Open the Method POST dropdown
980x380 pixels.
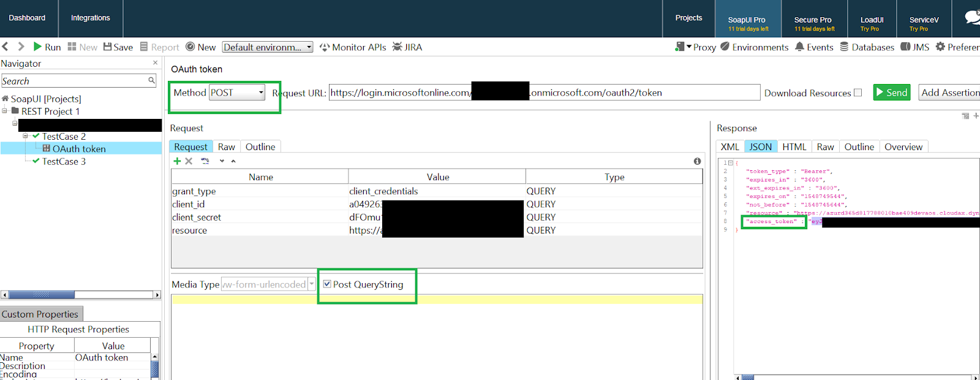pos(237,93)
